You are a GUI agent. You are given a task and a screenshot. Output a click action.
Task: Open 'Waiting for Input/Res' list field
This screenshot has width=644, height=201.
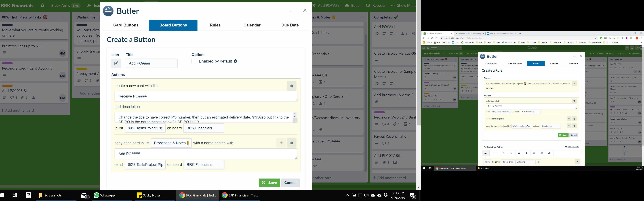click(521, 126)
